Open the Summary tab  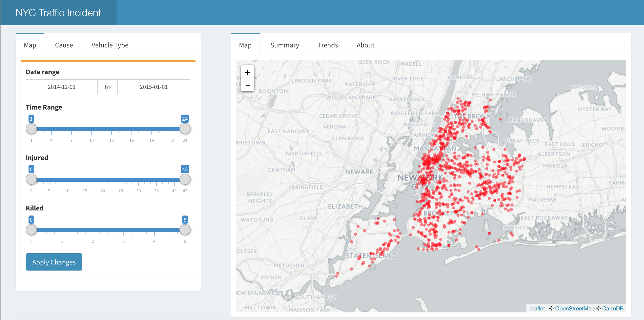pos(284,45)
